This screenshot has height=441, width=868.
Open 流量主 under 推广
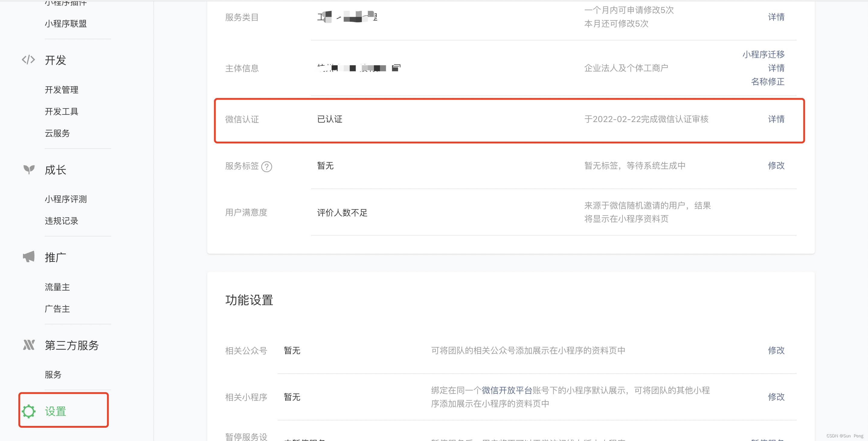(57, 287)
